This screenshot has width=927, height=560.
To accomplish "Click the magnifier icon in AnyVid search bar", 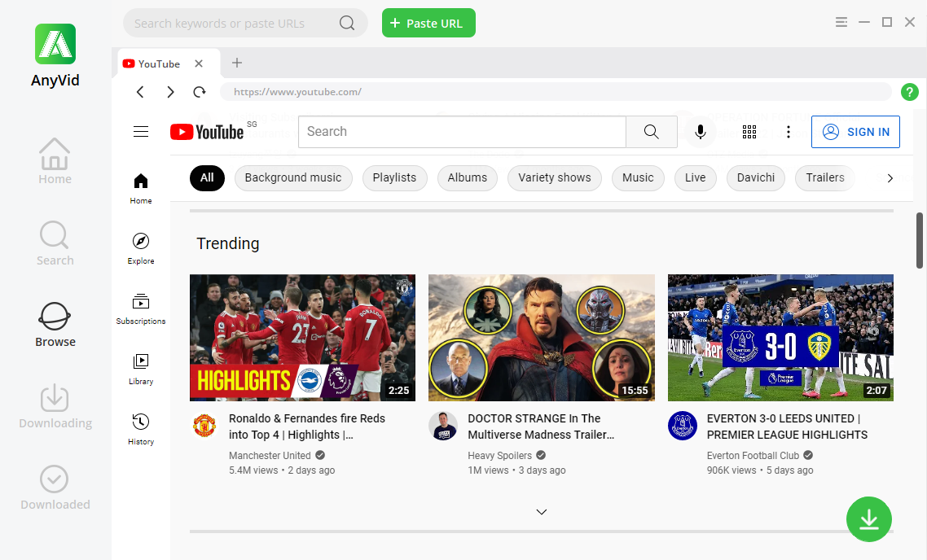I will point(347,23).
